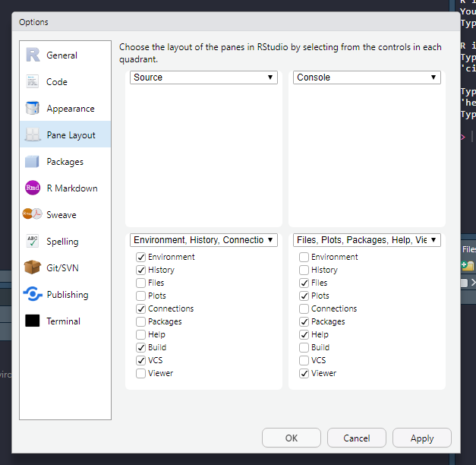The image size is (476, 465).
Task: Click the Appearance paint bucket icon
Action: click(x=33, y=108)
